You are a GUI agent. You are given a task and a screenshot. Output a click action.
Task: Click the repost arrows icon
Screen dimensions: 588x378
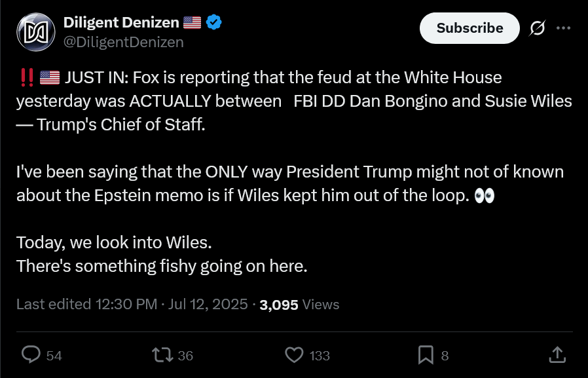tap(162, 355)
